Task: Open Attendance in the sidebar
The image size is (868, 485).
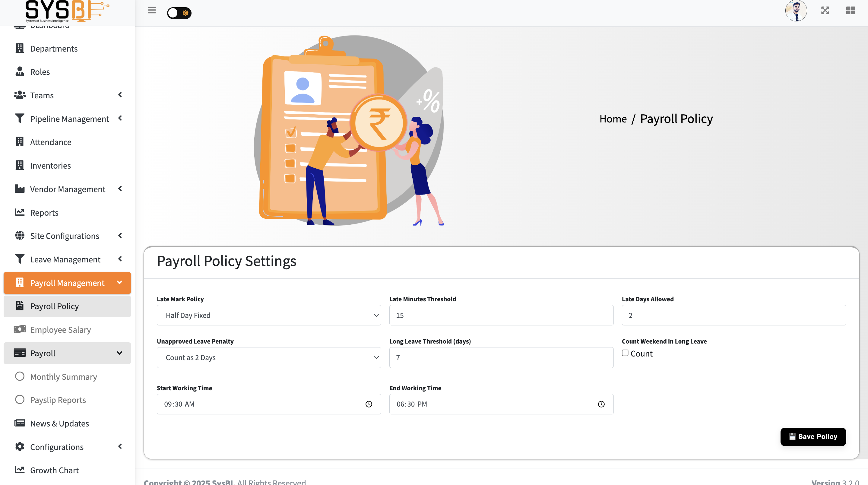Action: (51, 142)
